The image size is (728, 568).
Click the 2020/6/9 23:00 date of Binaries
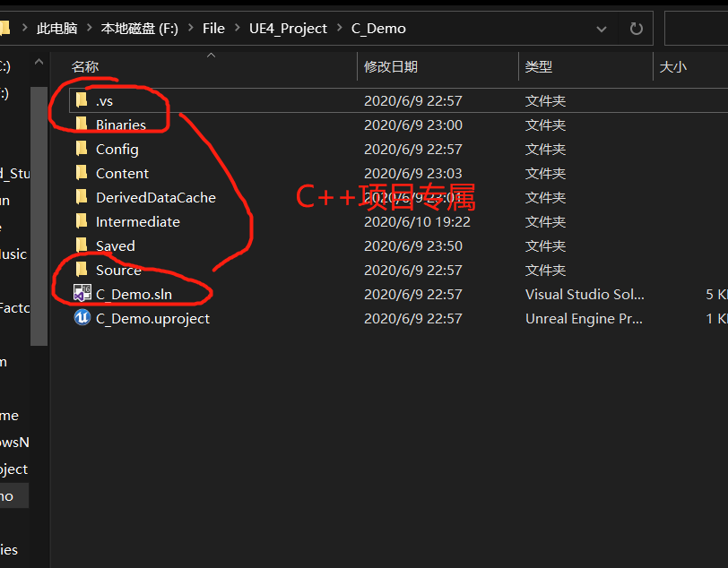tap(412, 125)
